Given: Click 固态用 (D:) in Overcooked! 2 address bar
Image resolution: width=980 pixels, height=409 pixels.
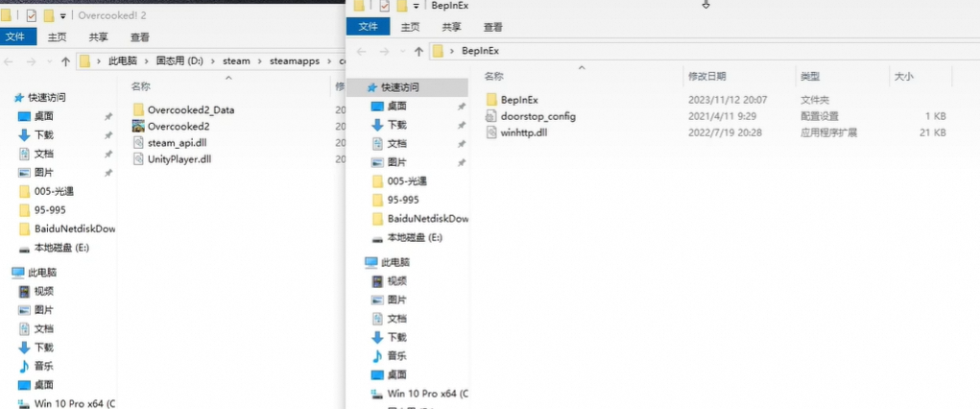Looking at the screenshot, I should [181, 61].
